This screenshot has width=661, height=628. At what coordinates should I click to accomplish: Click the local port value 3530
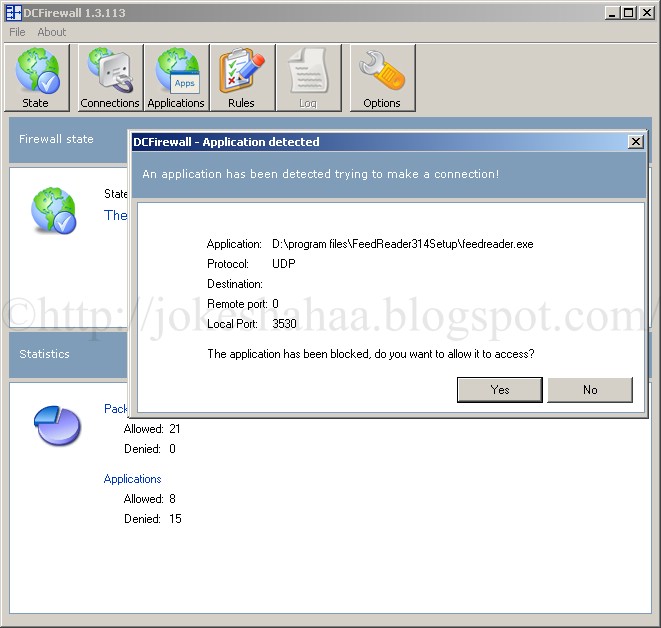pyautogui.click(x=284, y=324)
